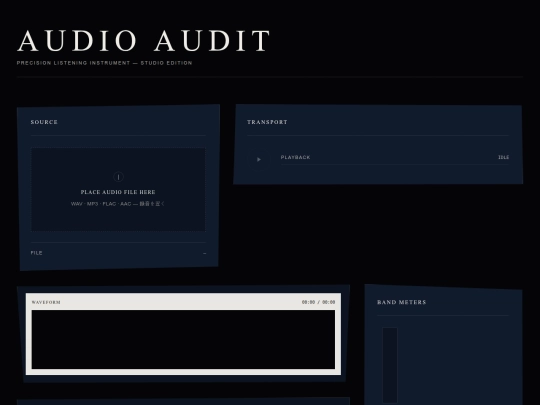Click the playback progress track in Transport
The width and height of the screenshot is (540, 405).
pos(395,165)
